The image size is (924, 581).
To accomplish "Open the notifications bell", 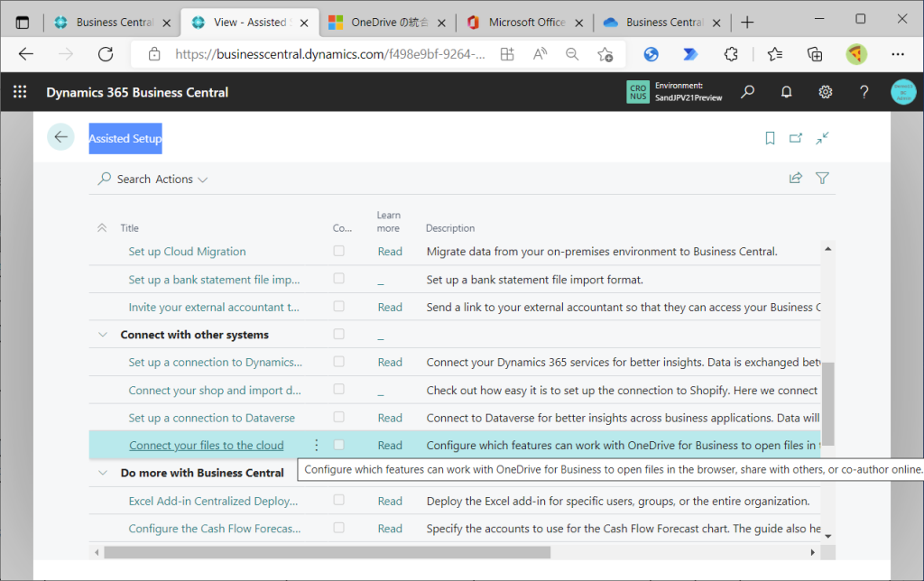I will [x=786, y=92].
